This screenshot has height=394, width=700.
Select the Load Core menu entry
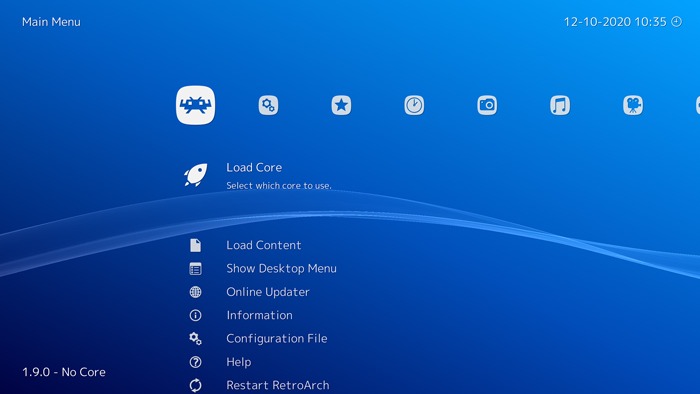coord(254,167)
